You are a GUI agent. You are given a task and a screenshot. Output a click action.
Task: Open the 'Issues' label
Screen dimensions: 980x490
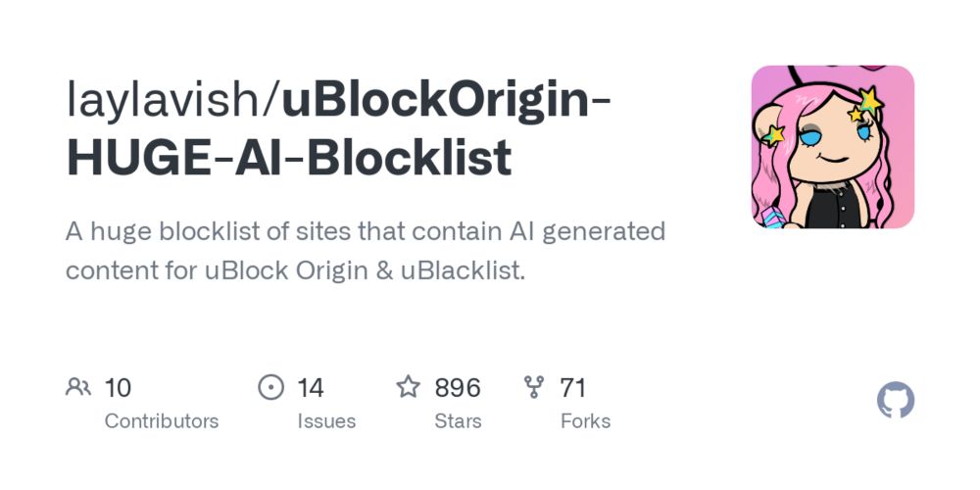pyautogui.click(x=326, y=421)
